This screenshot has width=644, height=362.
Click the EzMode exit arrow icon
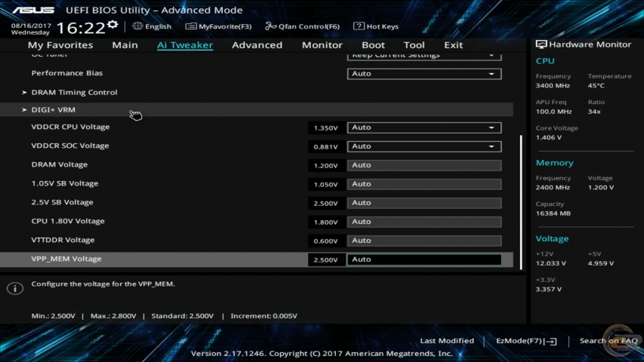pos(551,341)
